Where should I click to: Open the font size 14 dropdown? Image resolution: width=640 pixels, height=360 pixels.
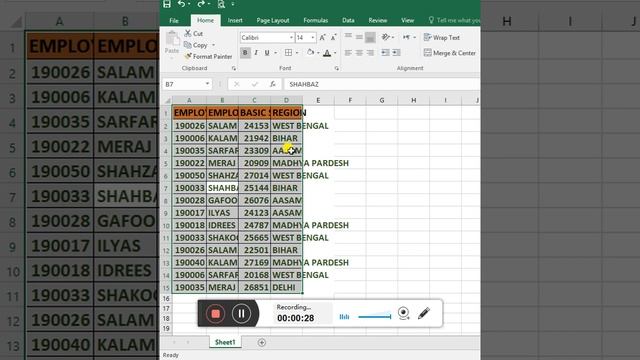313,38
